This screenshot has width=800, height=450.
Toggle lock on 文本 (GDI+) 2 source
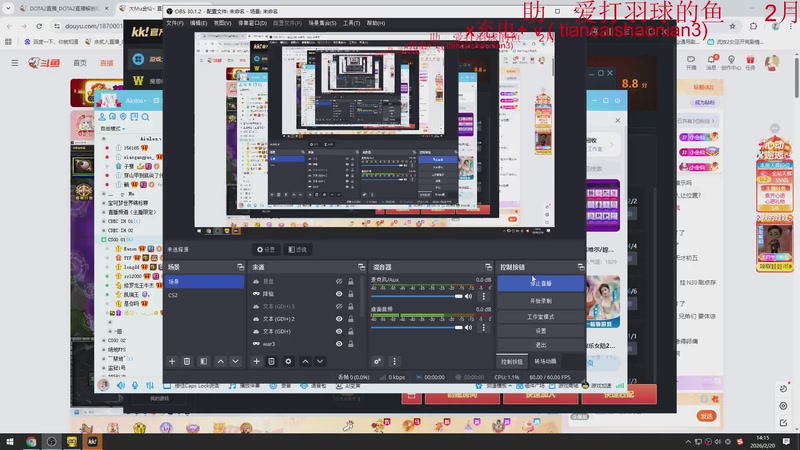(351, 319)
